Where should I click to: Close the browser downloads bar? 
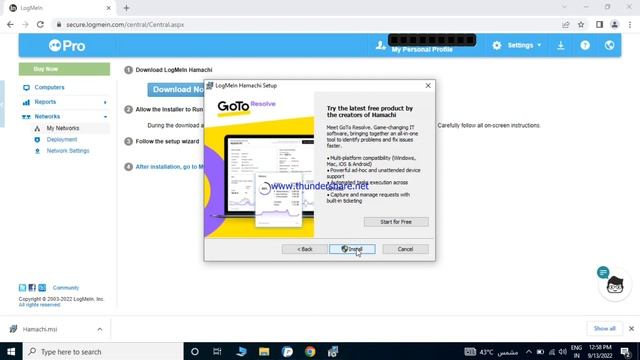pos(631,329)
